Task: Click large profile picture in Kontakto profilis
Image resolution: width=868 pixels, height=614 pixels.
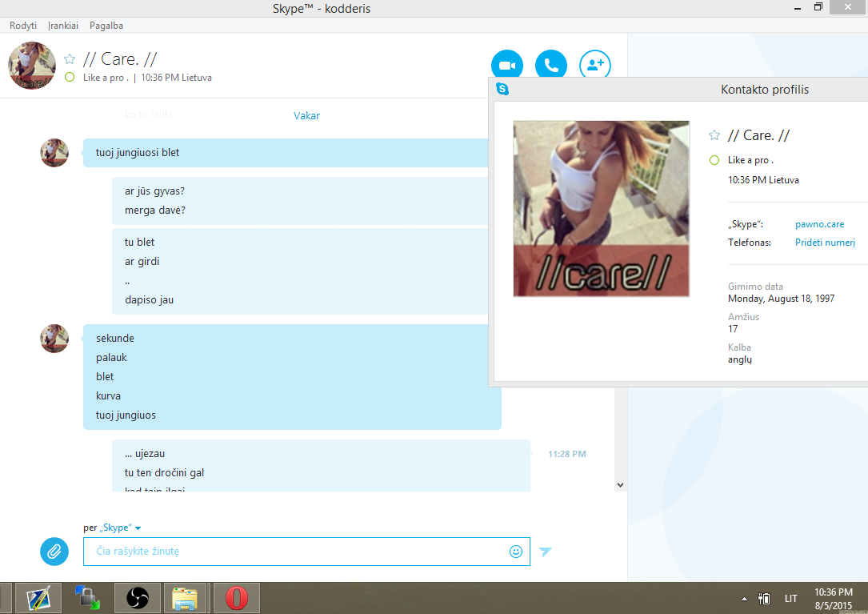Action: click(x=601, y=209)
